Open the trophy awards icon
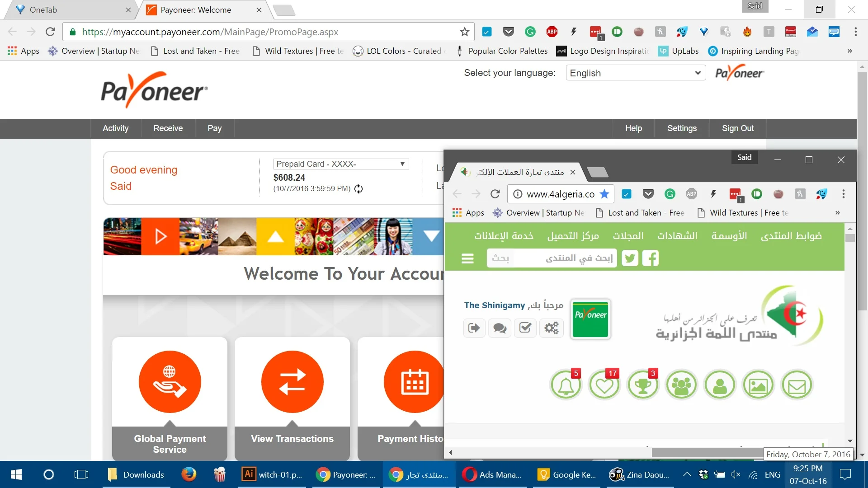 click(642, 385)
